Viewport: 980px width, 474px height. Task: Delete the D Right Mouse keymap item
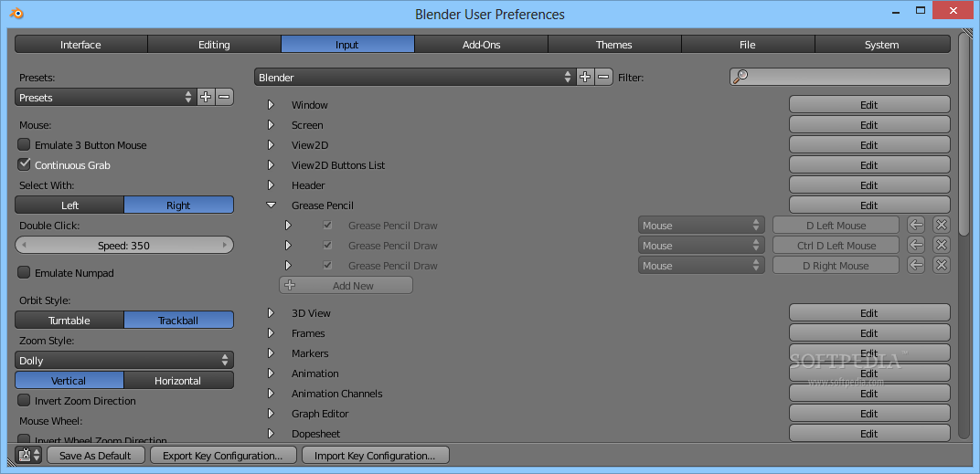pos(942,266)
